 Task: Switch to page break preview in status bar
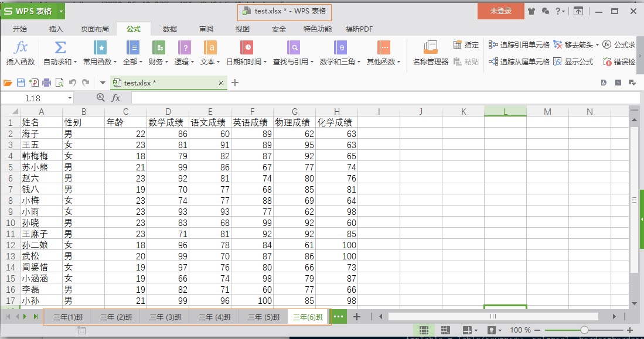pos(445,330)
